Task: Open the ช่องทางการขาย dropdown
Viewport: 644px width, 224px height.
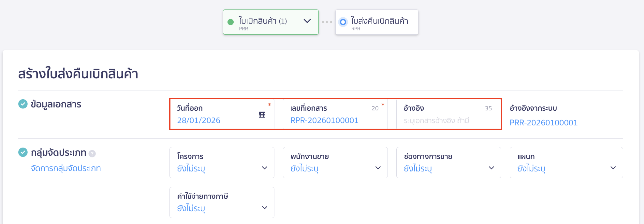Action: coord(449,163)
